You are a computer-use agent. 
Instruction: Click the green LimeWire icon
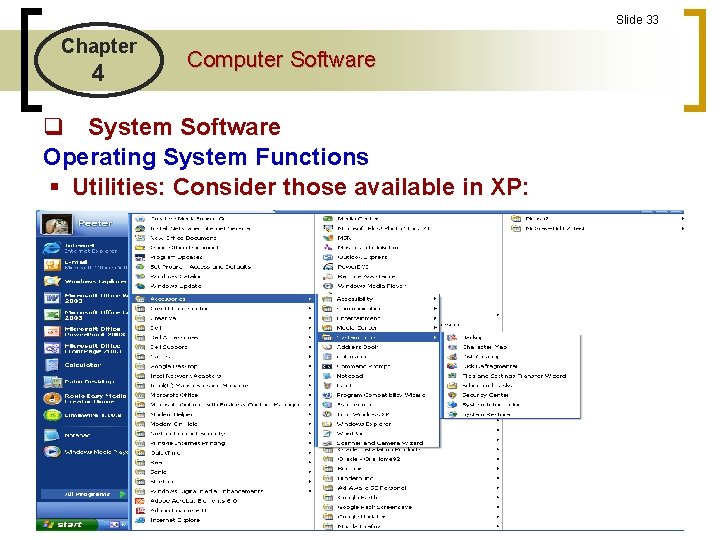point(52,415)
